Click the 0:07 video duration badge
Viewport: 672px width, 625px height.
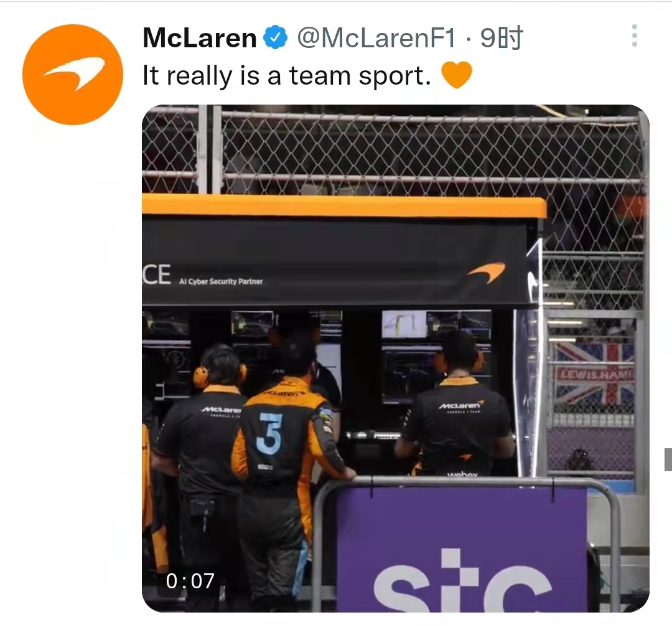[x=190, y=581]
